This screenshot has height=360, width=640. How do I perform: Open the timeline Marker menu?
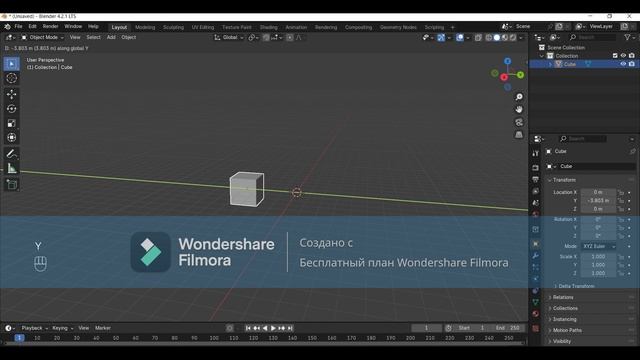[x=103, y=328]
